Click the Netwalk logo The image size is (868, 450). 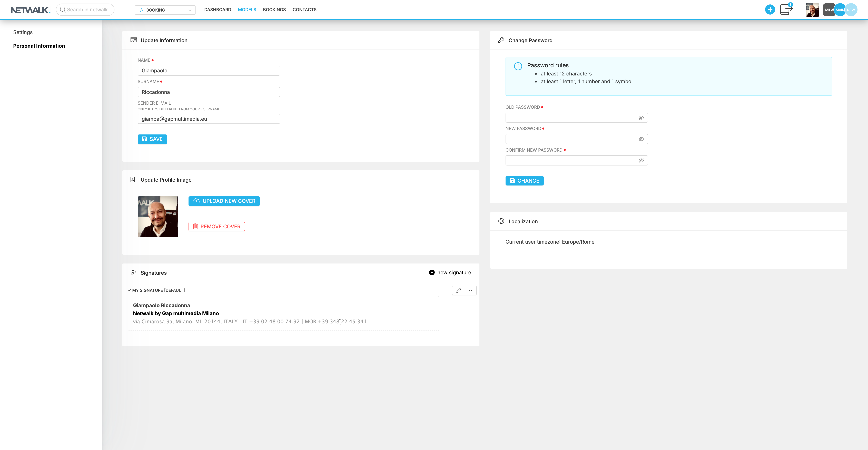[x=30, y=10]
